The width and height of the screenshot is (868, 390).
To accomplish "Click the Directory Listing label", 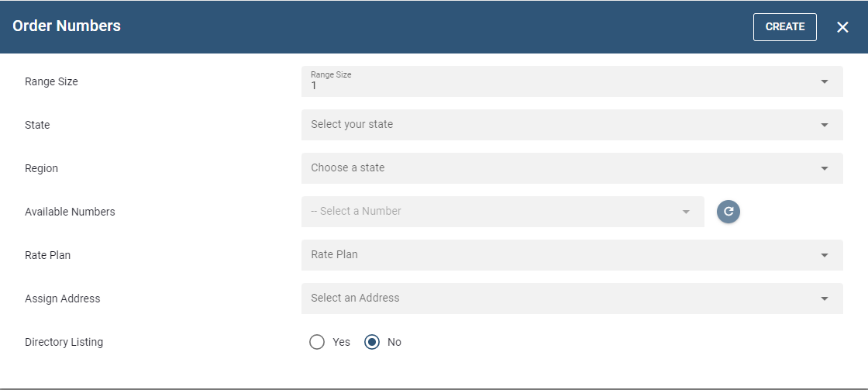I will pos(64,342).
